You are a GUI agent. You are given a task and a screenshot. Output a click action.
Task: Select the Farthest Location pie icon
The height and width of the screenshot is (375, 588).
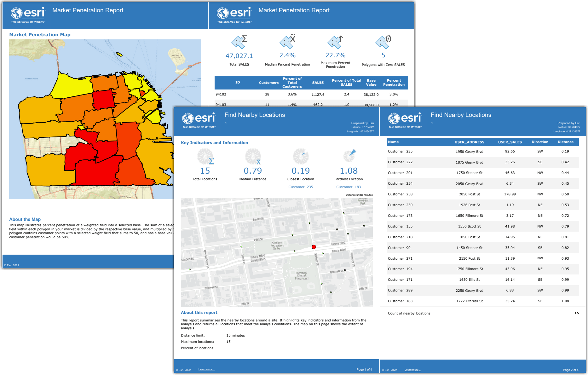pyautogui.click(x=349, y=156)
